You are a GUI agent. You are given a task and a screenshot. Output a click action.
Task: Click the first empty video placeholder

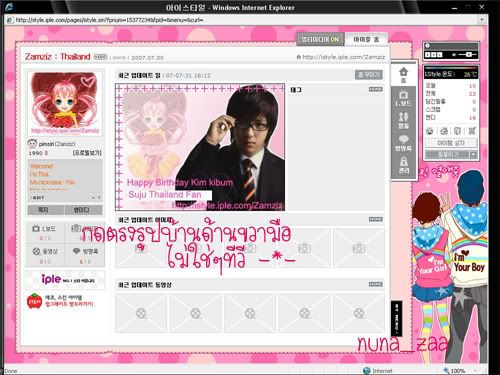[141, 313]
